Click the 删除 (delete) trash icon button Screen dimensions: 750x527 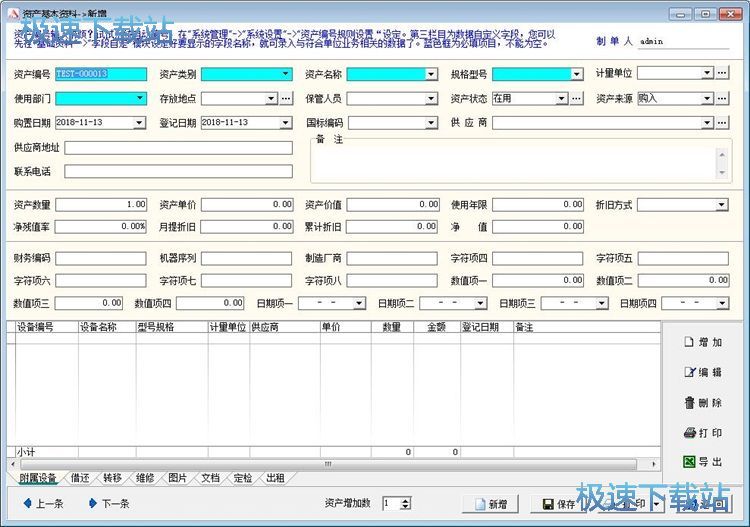(702, 402)
